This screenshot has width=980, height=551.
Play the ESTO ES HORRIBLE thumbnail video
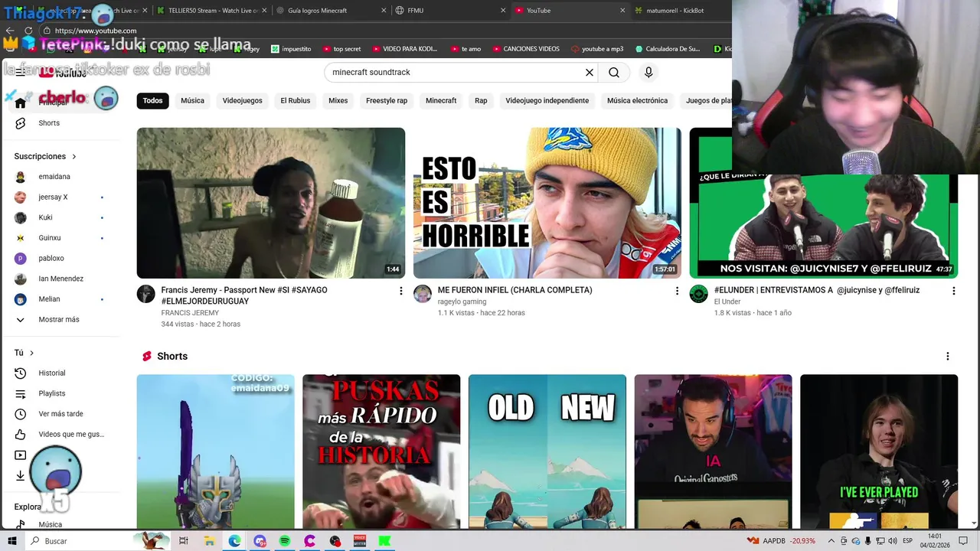point(547,203)
